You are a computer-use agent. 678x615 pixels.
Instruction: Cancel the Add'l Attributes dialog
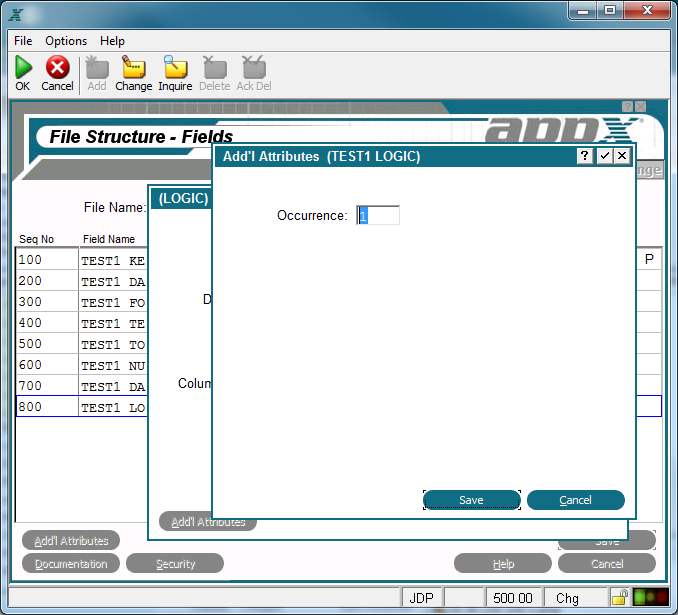pos(576,500)
